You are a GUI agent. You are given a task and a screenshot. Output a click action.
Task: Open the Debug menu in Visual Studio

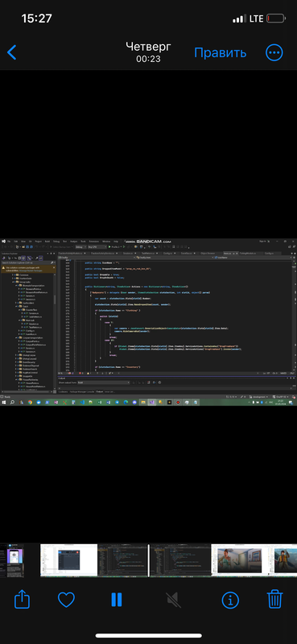[56, 242]
